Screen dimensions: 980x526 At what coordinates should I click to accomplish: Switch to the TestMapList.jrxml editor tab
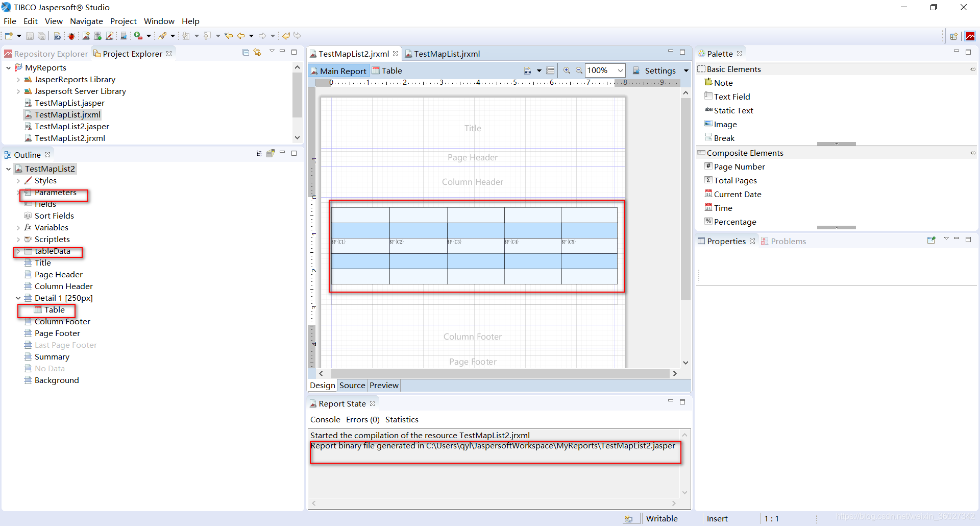pos(442,54)
